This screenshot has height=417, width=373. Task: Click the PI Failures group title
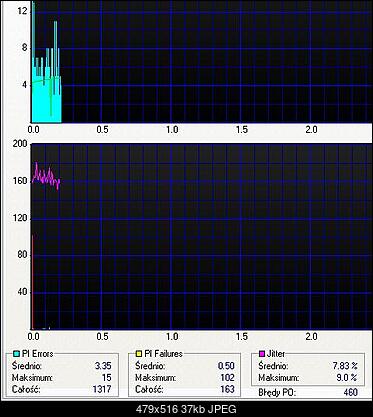tap(164, 354)
